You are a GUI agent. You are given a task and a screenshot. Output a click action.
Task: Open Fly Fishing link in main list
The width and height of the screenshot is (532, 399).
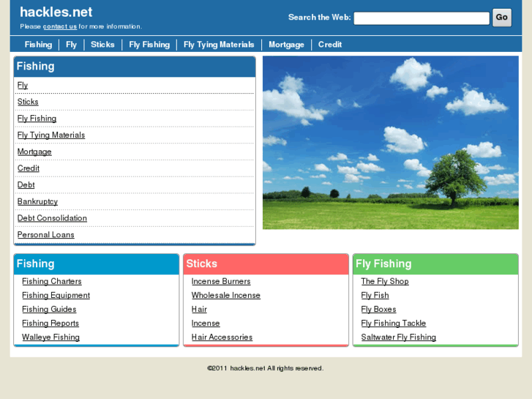click(37, 119)
